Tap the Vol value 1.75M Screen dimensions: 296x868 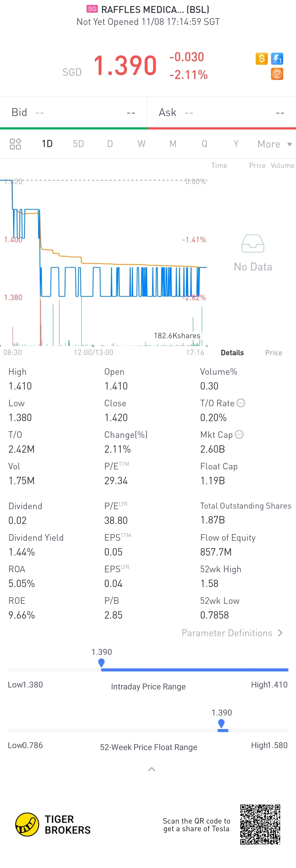22,481
